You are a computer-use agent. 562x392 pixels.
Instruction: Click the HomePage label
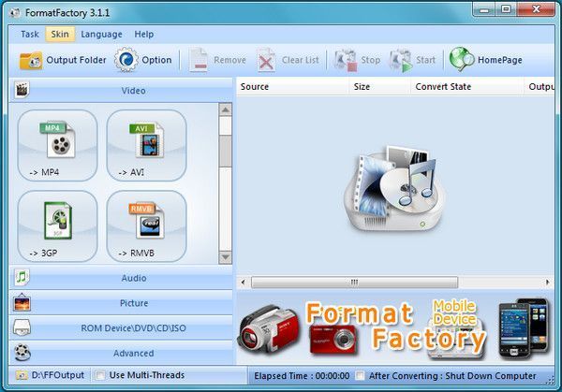pos(500,60)
